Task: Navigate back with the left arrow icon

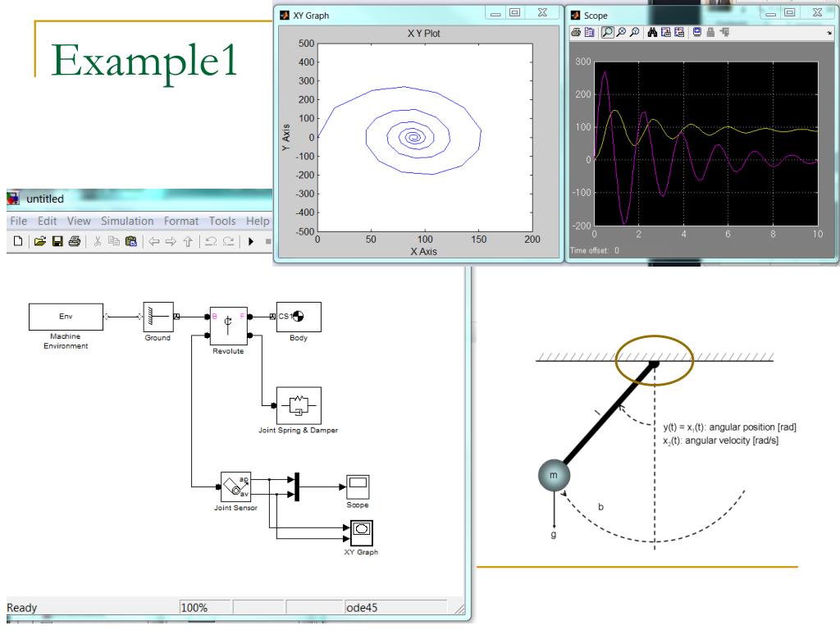Action: tap(153, 242)
